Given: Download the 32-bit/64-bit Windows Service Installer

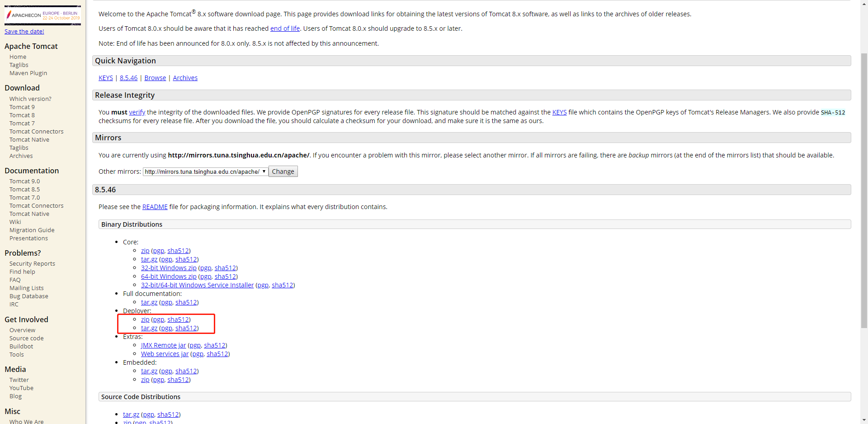Looking at the screenshot, I should [x=197, y=285].
